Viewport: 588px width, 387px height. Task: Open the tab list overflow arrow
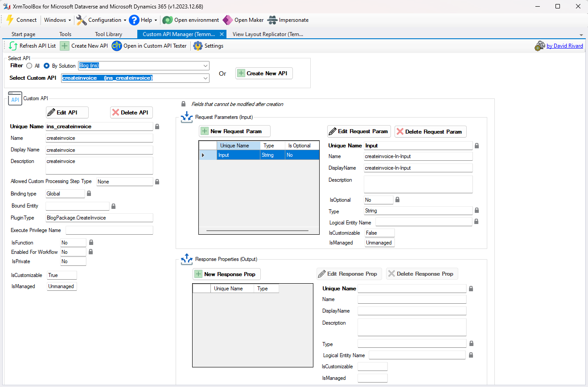coord(581,35)
